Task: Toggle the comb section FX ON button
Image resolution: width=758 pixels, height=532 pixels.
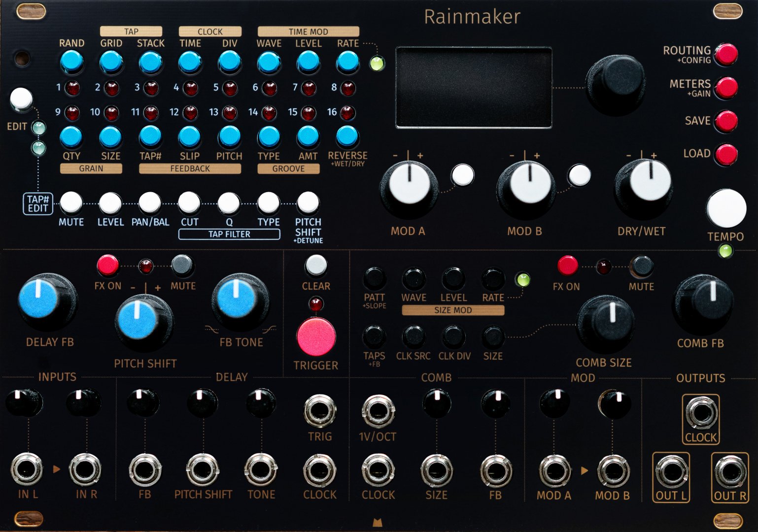Action: [x=567, y=265]
